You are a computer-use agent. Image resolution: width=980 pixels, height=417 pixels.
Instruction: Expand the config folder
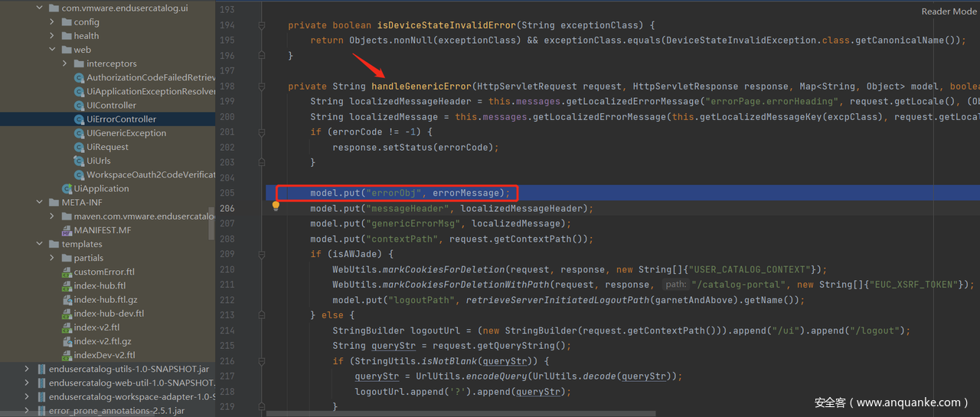click(52, 21)
